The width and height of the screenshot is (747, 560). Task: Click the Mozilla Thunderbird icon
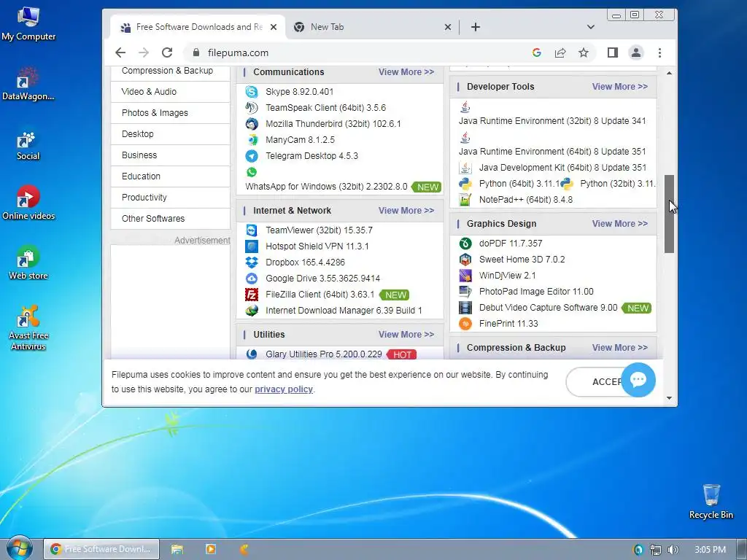[x=252, y=124]
